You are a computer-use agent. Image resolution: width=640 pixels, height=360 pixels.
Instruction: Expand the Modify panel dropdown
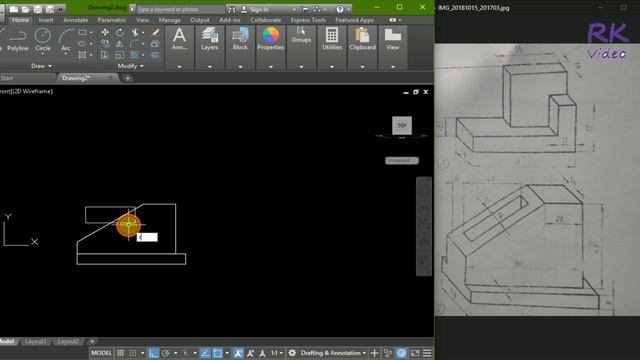131,66
